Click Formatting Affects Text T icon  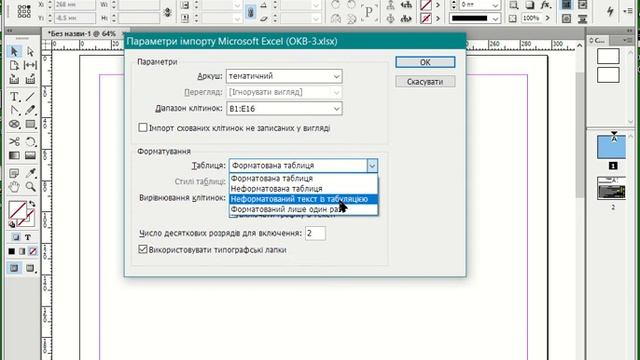28,237
